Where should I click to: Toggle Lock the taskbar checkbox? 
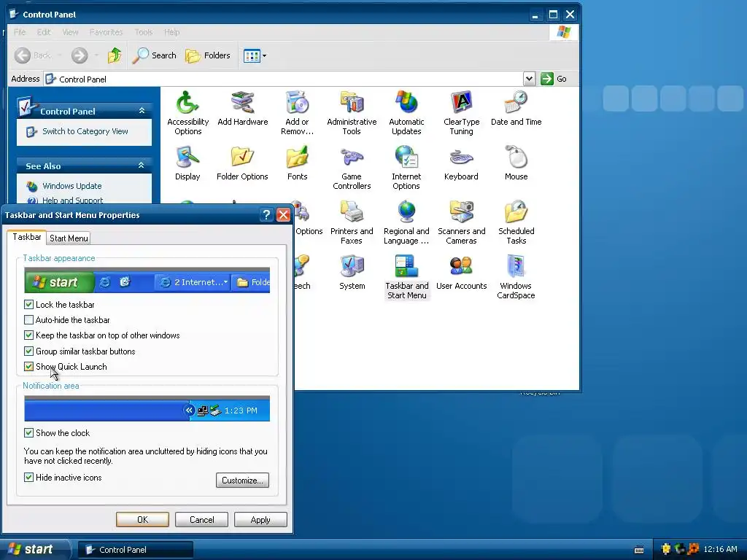pos(28,304)
